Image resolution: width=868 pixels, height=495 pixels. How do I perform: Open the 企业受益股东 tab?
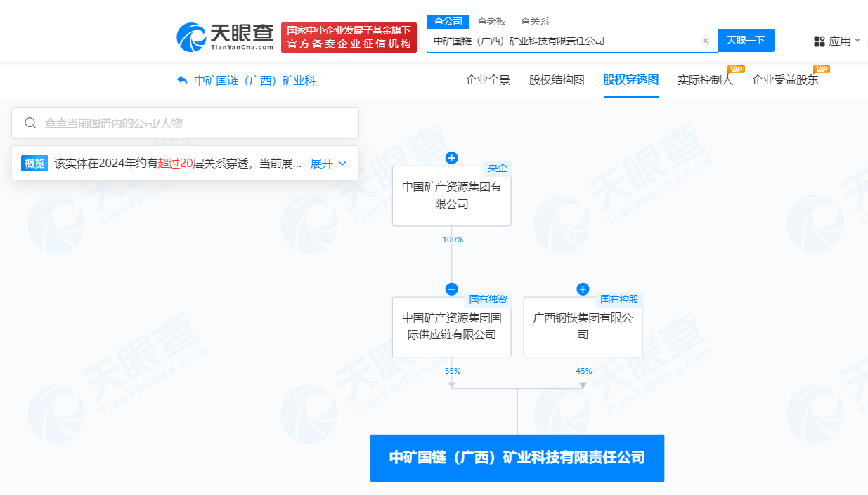[785, 80]
